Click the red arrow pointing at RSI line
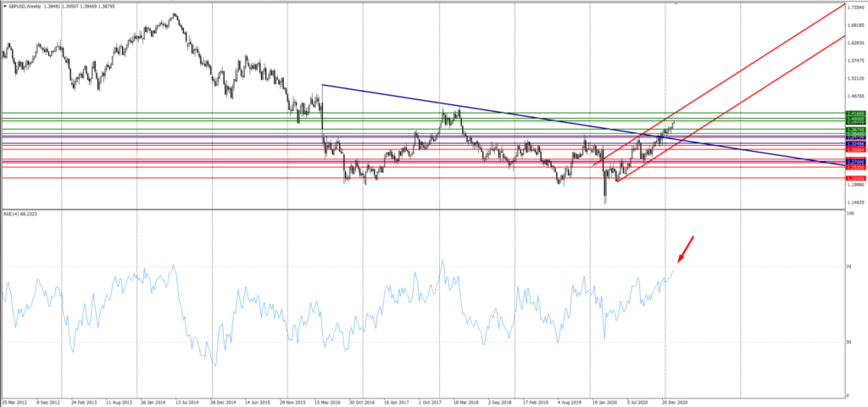 point(686,249)
